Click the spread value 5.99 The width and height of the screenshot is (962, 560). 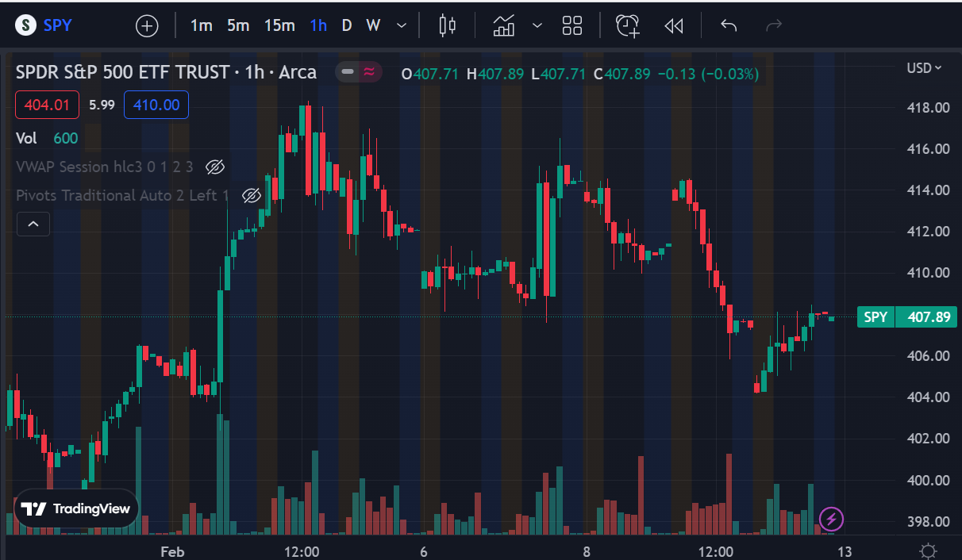(102, 105)
